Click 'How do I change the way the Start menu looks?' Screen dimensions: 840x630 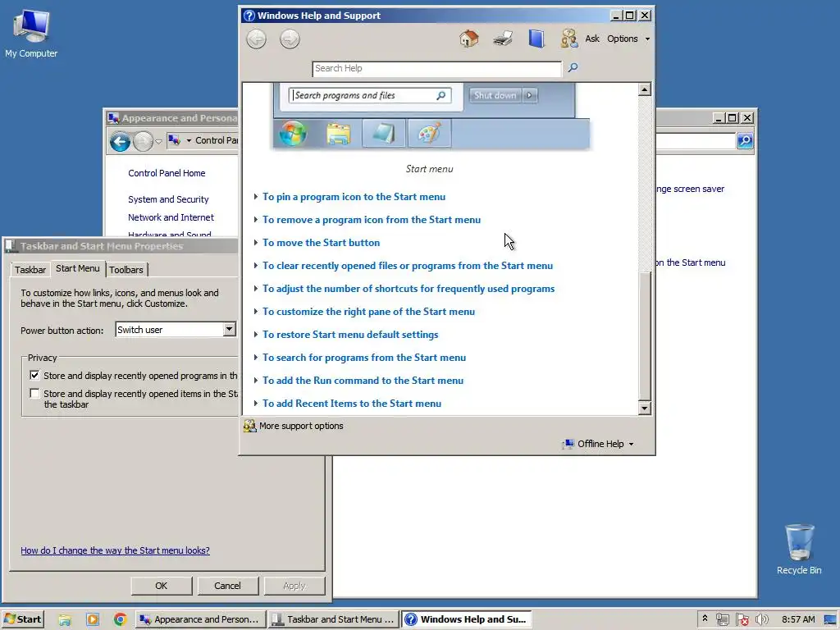point(115,550)
